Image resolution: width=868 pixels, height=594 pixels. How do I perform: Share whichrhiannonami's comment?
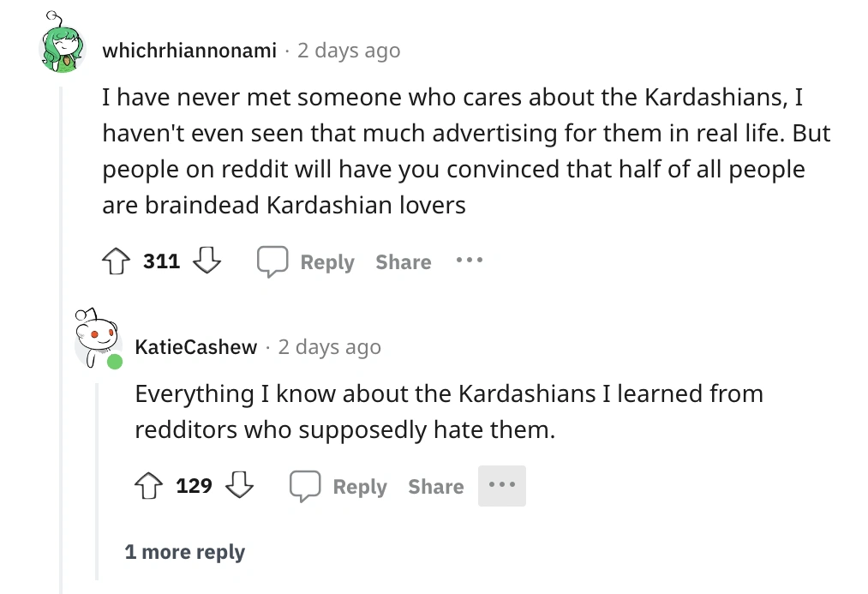[403, 261]
